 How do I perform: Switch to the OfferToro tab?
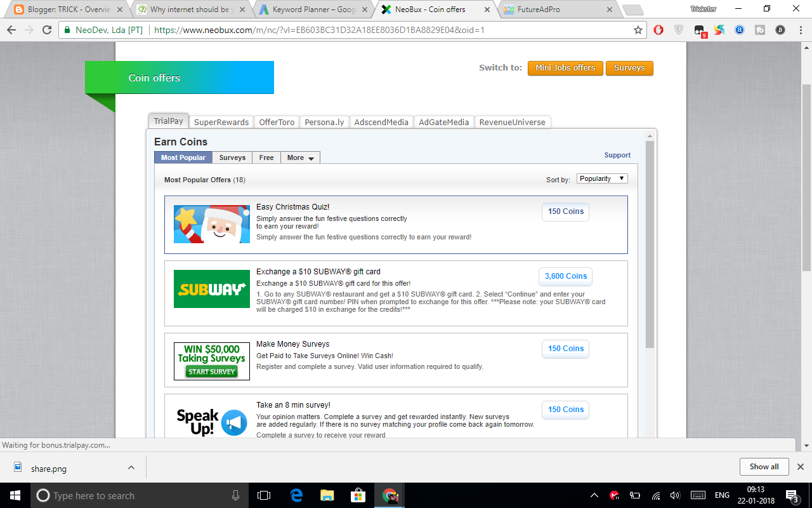[277, 122]
